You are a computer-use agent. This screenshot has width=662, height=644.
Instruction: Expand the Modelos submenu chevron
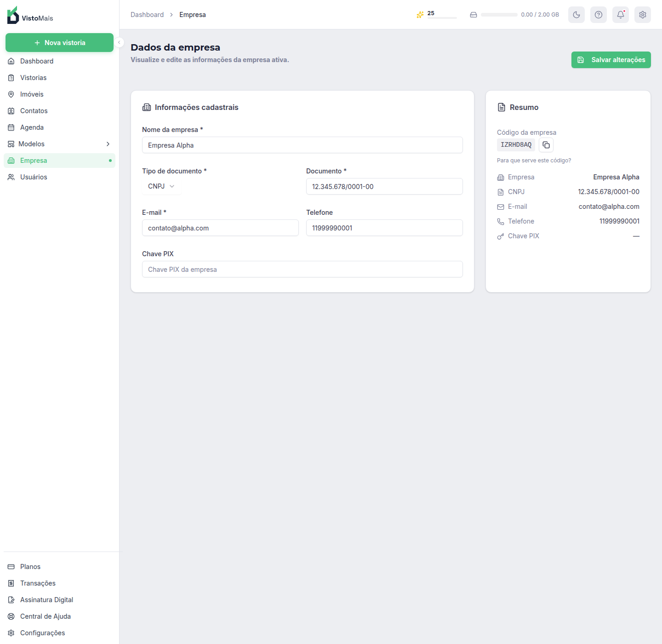click(108, 144)
